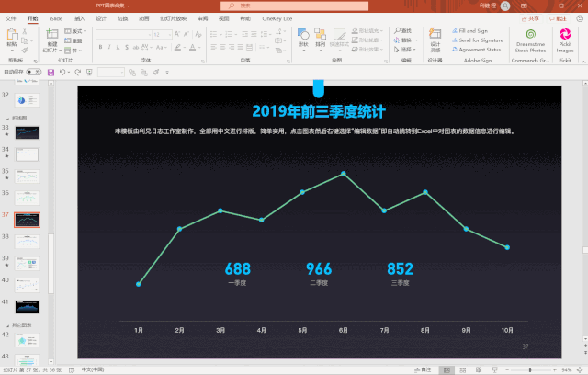Open Select dropdown in editing group
Image resolution: width=588 pixels, height=375 pixels.
pos(404,50)
